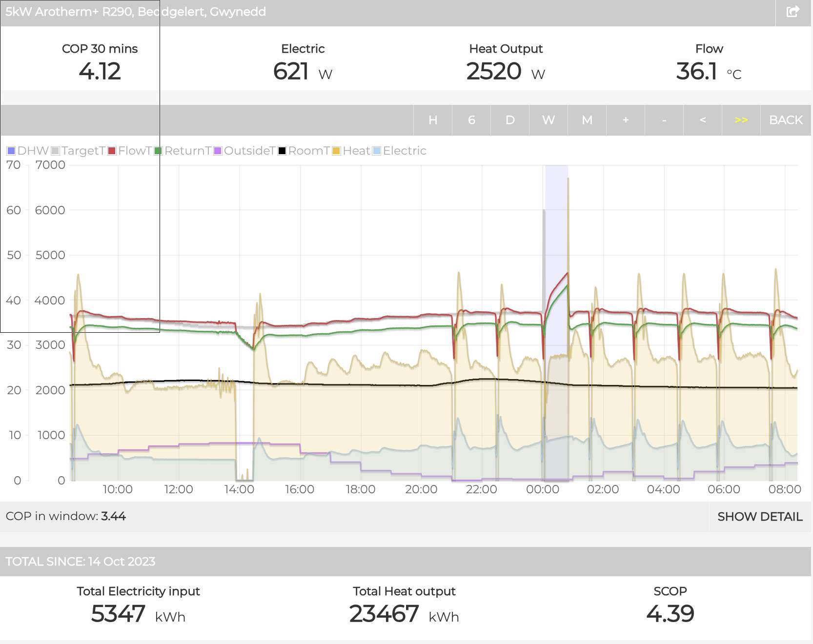Viewport: 813px width, 644px height.
Task: Select the hour view button H
Action: [x=432, y=120]
